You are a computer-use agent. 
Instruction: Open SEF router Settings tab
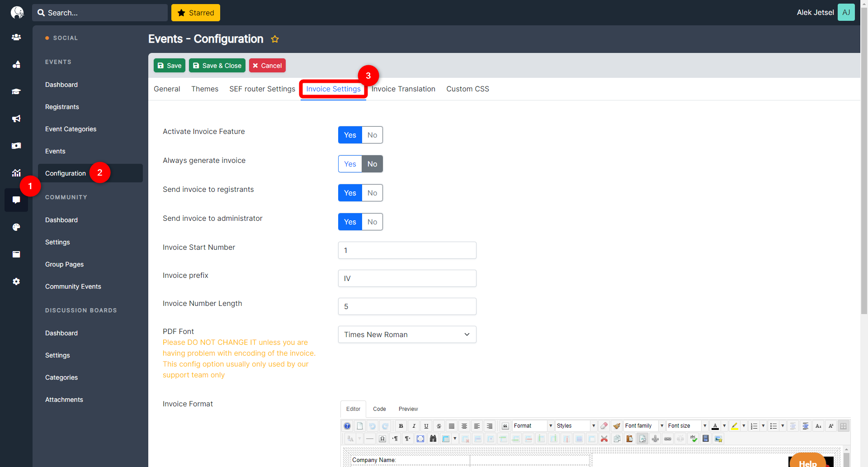[262, 89]
